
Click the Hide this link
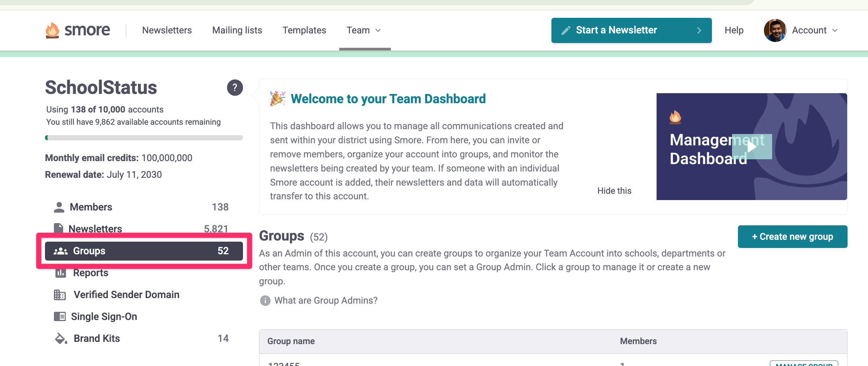pos(614,191)
